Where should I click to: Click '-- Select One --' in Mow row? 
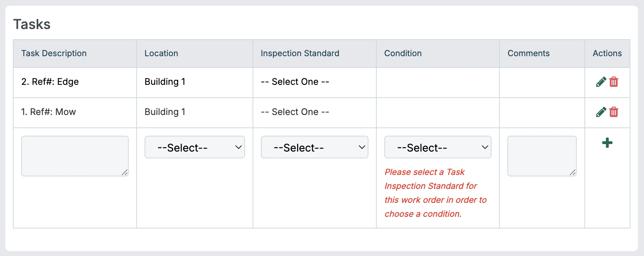click(295, 112)
